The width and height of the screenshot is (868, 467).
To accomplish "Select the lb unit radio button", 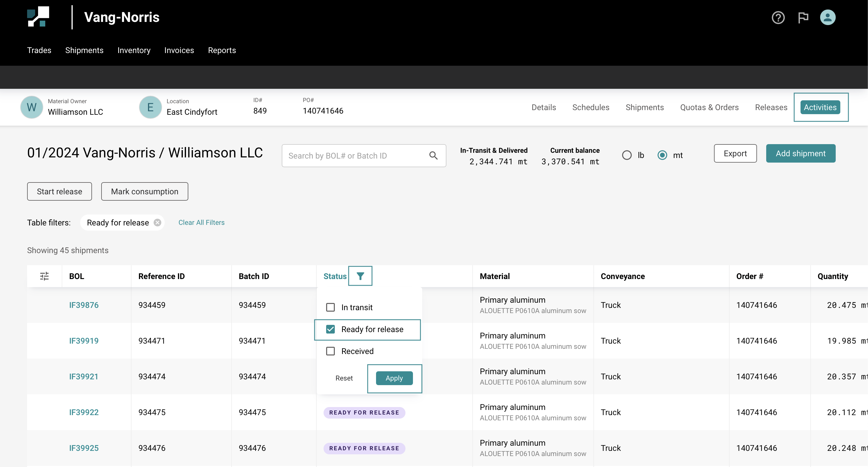I will click(627, 155).
